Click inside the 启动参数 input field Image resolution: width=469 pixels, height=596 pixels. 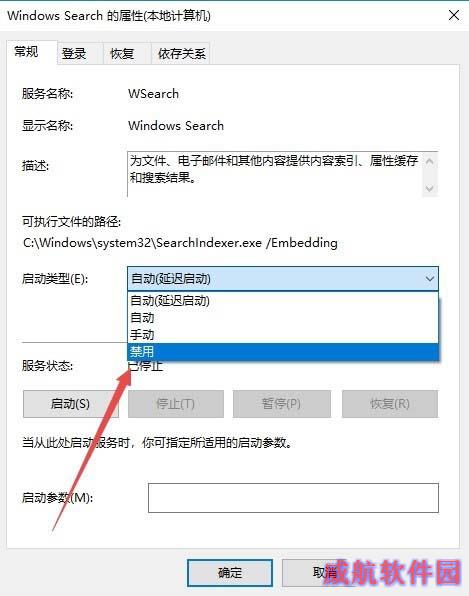click(293, 498)
